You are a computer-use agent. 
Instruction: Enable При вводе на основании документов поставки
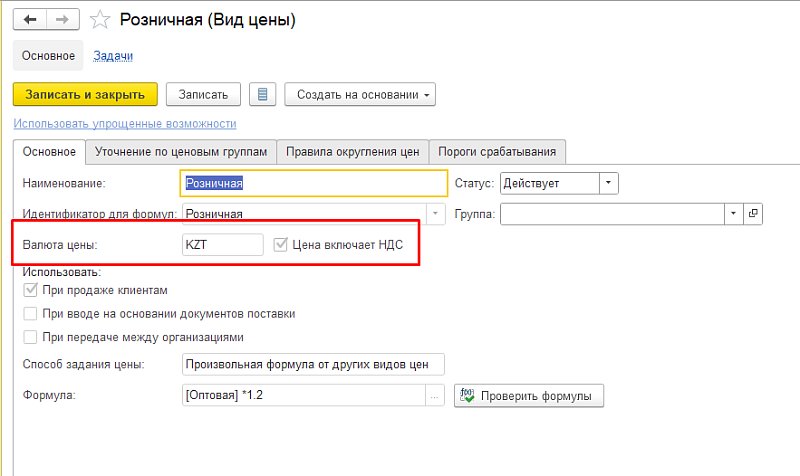coord(30,314)
